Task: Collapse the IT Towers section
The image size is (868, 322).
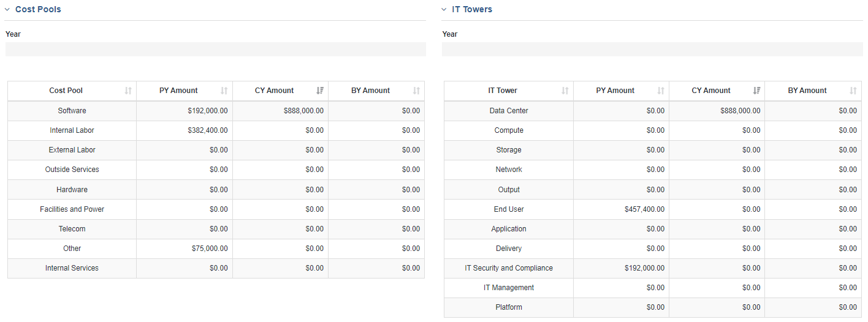Action: pos(444,9)
